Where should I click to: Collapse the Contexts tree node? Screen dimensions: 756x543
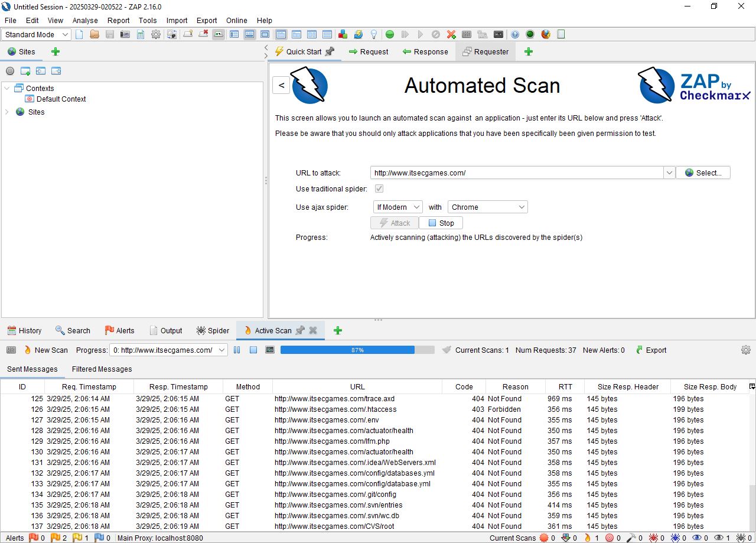(x=7, y=88)
